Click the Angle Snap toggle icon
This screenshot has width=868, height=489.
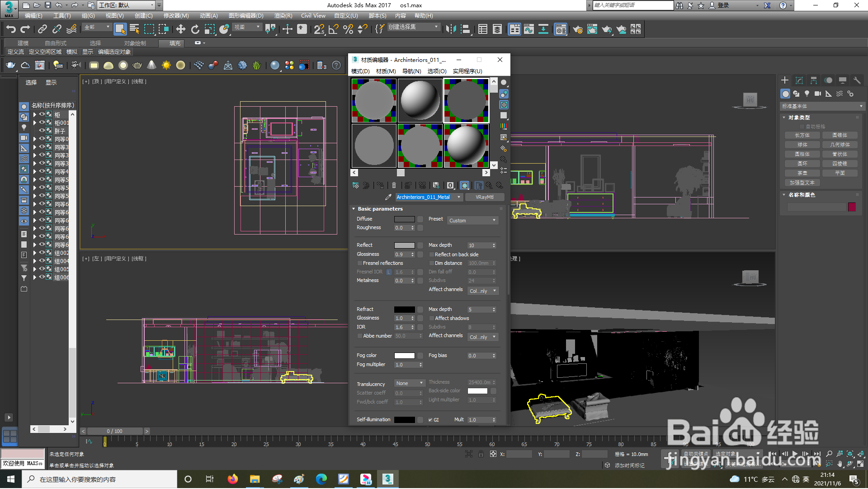point(334,29)
